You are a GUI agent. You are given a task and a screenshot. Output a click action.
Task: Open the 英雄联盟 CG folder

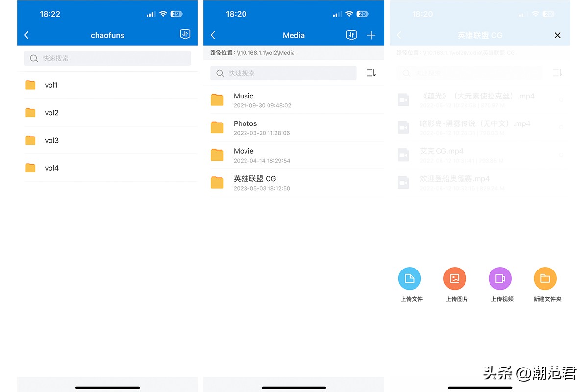(255, 182)
